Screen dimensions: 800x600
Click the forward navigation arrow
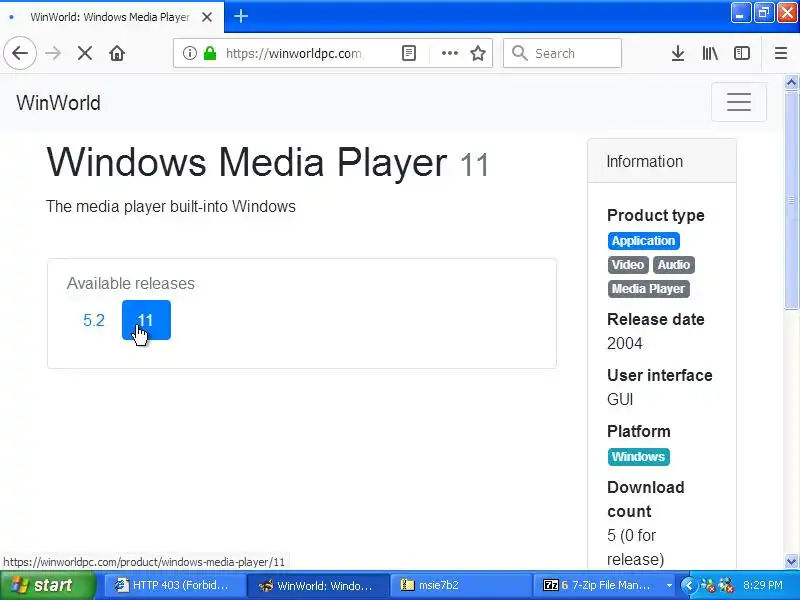[53, 53]
